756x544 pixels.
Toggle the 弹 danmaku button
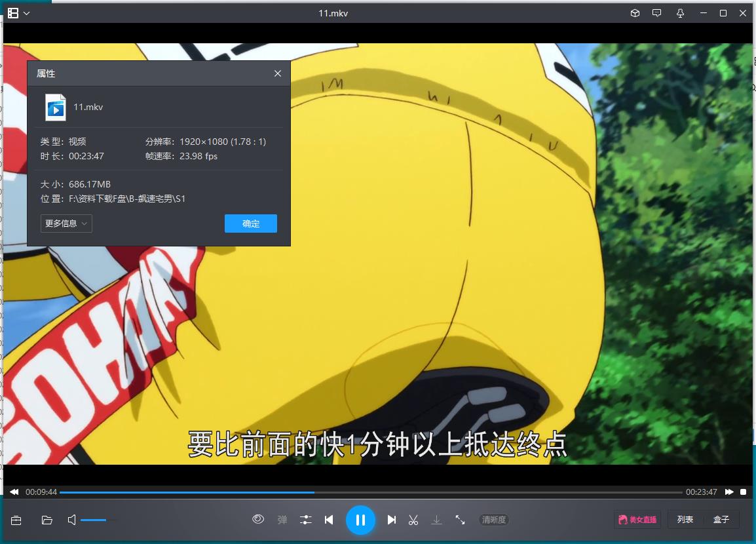[x=282, y=520]
